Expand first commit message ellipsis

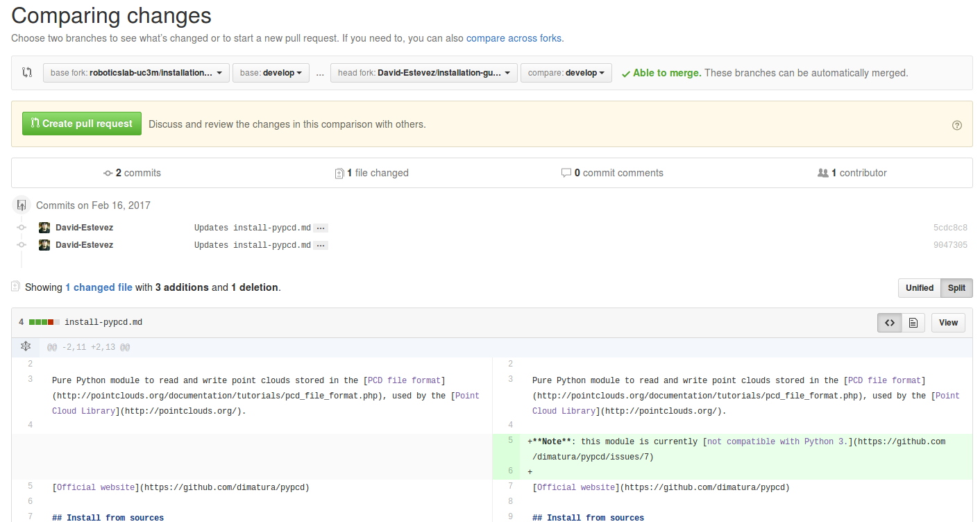click(x=321, y=228)
